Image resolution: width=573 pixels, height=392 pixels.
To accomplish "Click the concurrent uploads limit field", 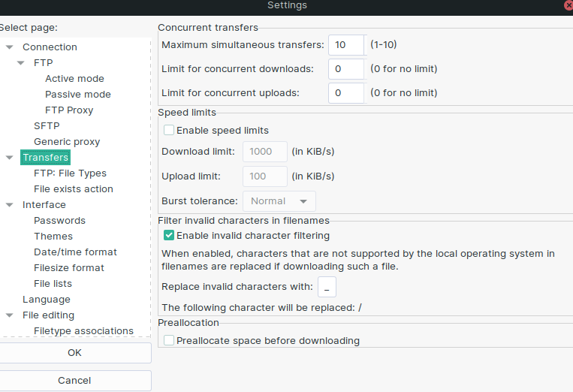I will click(345, 93).
